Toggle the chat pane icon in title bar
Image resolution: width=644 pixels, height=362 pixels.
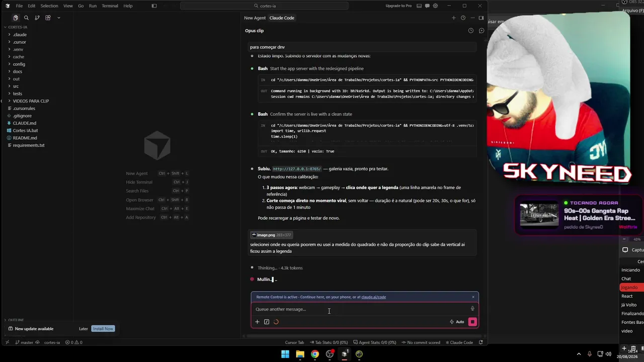click(x=427, y=6)
